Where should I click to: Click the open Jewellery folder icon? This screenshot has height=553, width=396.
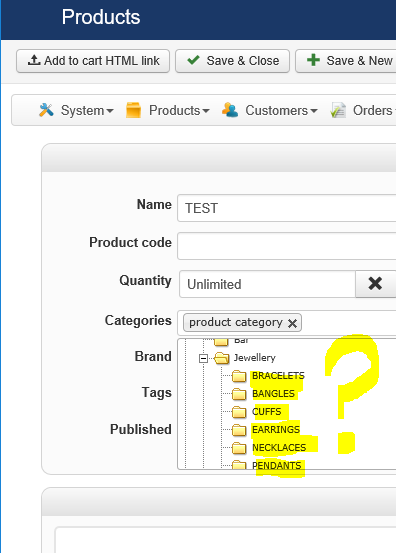[222, 358]
